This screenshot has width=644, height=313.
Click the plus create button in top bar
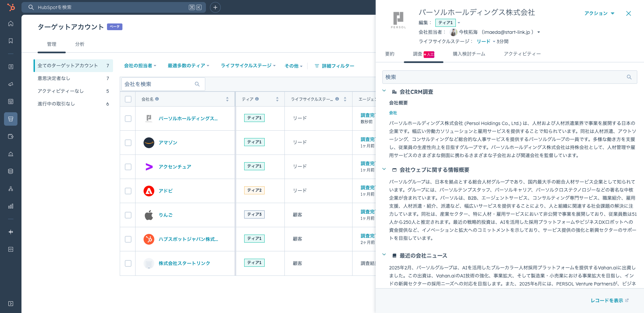click(x=215, y=7)
